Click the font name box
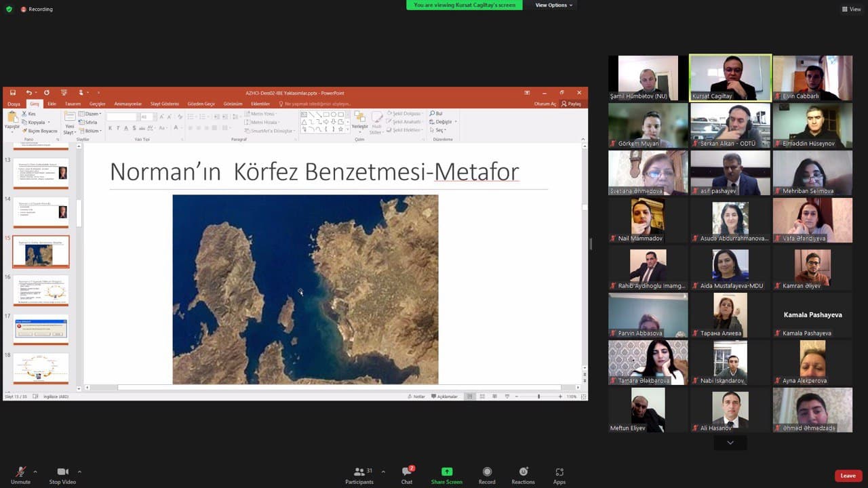The image size is (868, 488). point(122,117)
